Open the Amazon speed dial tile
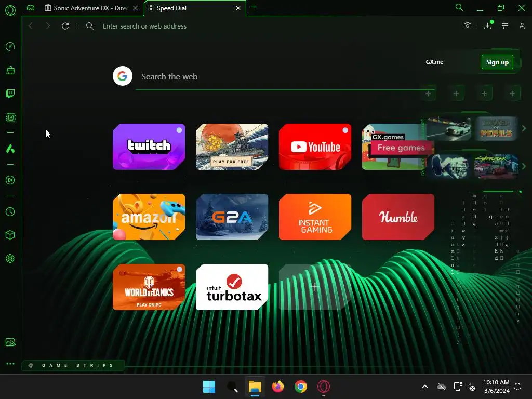This screenshot has width=532, height=399. (149, 217)
